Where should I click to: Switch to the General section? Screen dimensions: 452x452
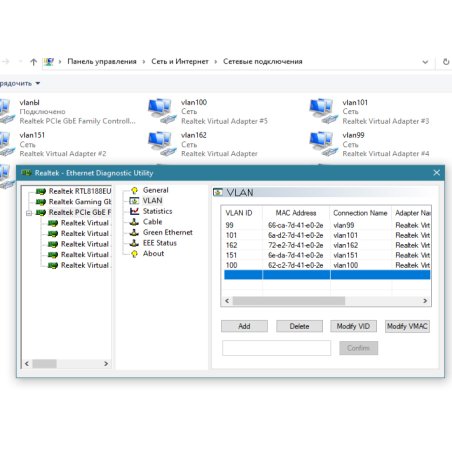[156, 190]
